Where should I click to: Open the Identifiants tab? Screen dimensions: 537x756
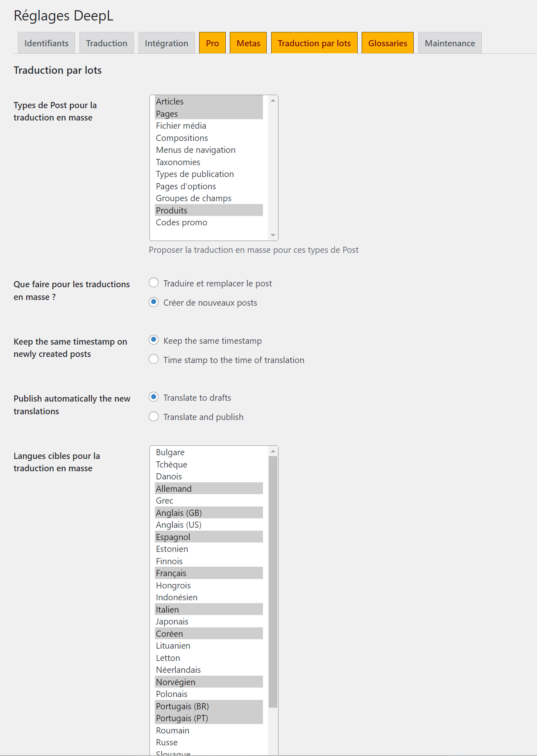pos(46,43)
